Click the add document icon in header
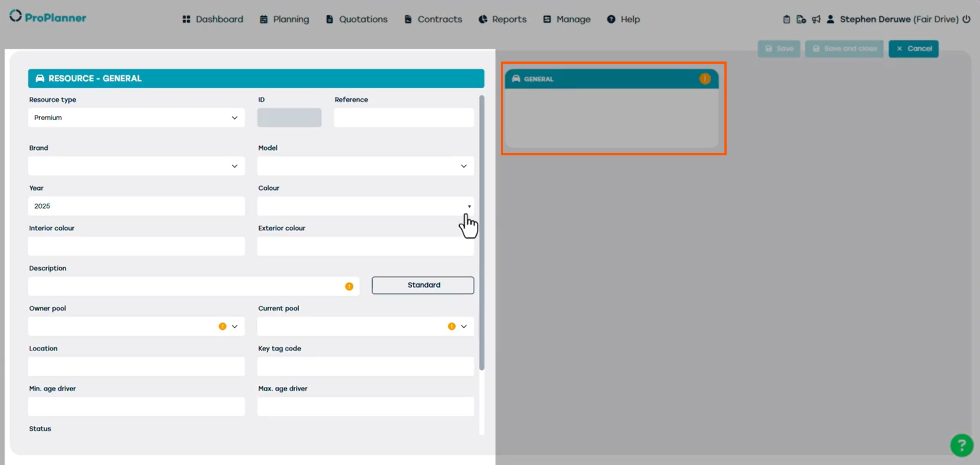980x465 pixels. (x=801, y=19)
